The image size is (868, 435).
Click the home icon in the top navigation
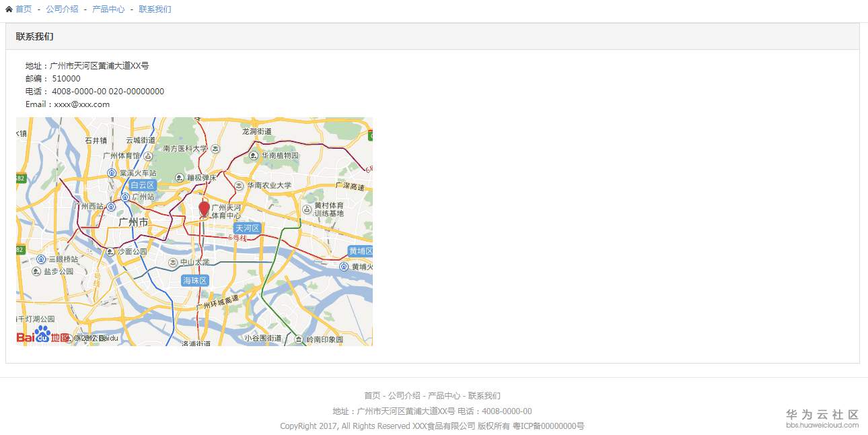(9, 9)
